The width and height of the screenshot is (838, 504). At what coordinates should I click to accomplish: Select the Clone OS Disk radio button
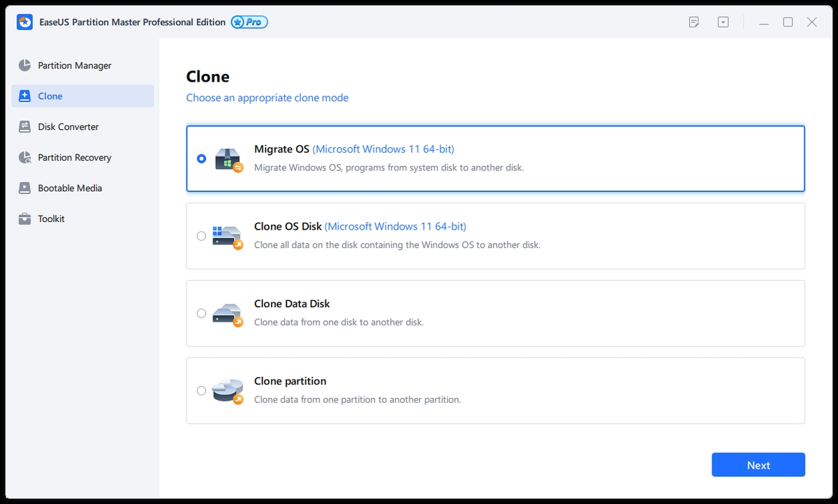tap(202, 236)
